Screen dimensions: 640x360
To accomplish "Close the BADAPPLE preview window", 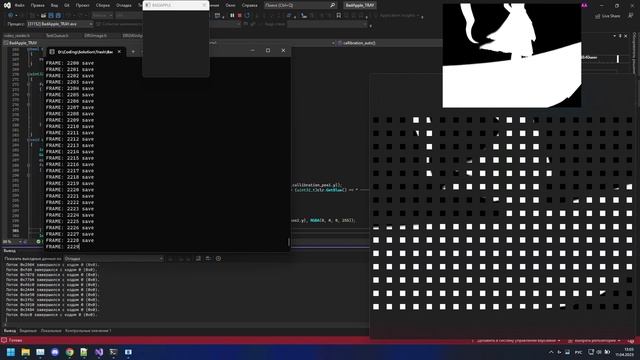I will click(x=204, y=5).
